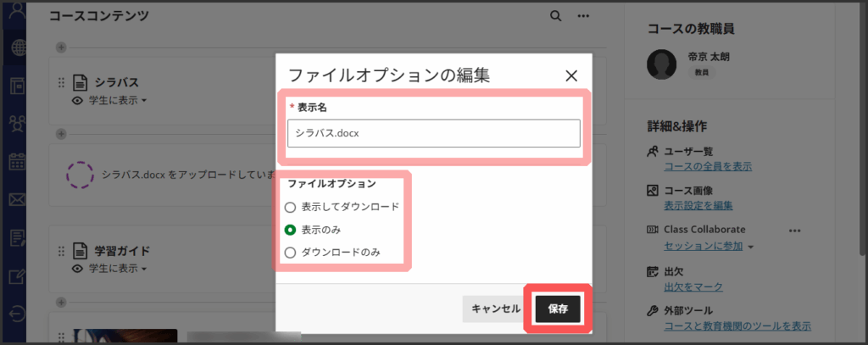The width and height of the screenshot is (868, 345).
Task: Choose ダウンロードのみ radio option
Action: click(x=291, y=252)
